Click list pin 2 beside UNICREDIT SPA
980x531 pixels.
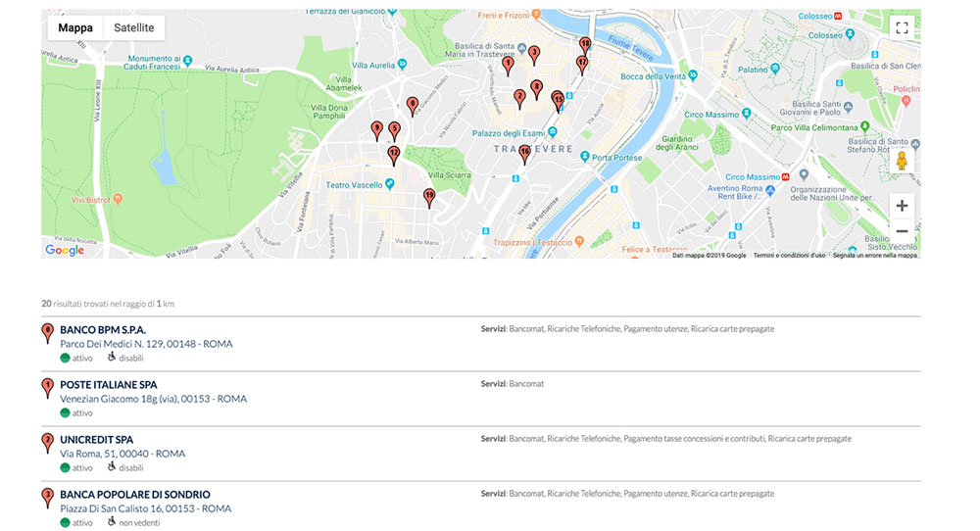[47, 443]
